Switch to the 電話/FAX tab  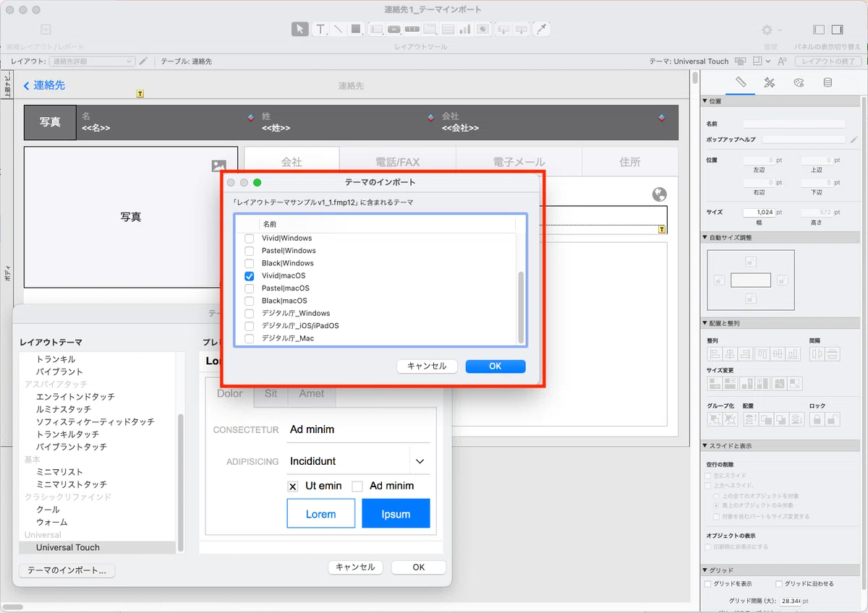click(397, 162)
